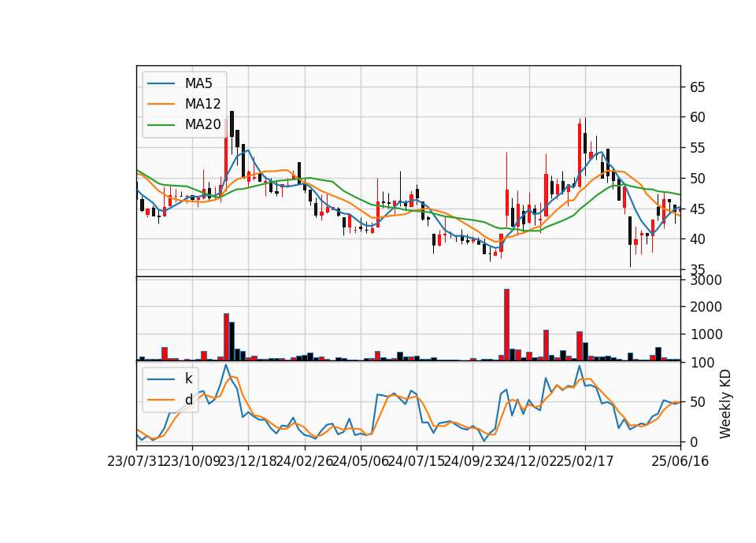756x543 pixels.
Task: Click the k legend label in KD panel
Action: pos(188,379)
